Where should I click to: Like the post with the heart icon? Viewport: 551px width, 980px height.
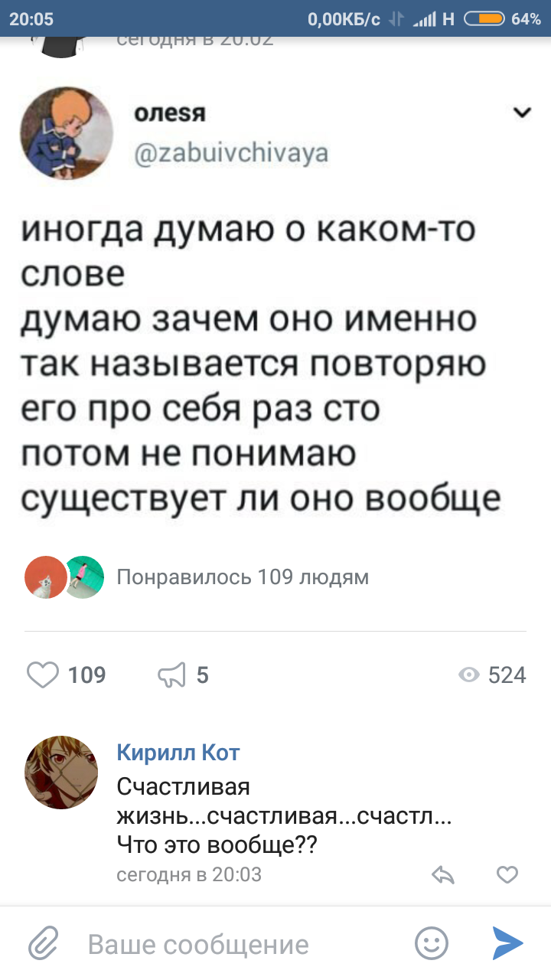tap(43, 675)
